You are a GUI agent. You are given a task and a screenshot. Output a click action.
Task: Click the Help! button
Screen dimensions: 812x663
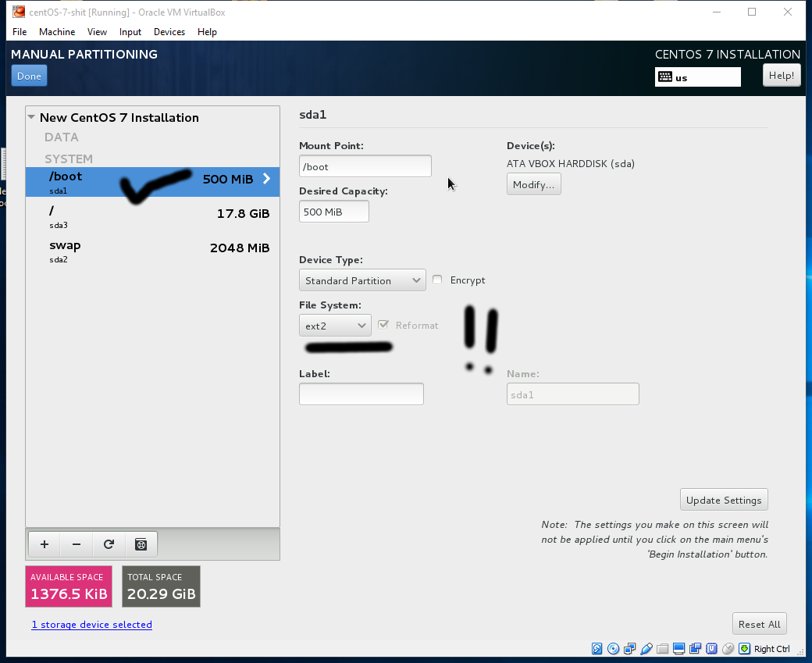click(782, 76)
